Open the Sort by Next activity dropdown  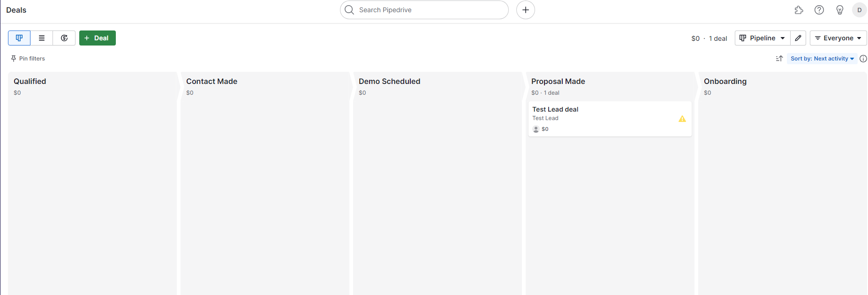coord(822,59)
